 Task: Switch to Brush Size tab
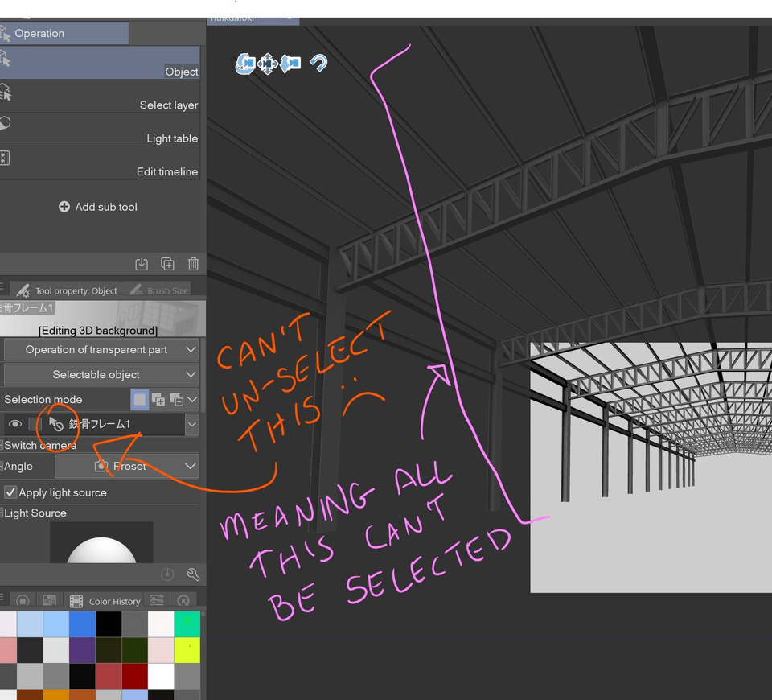157,290
